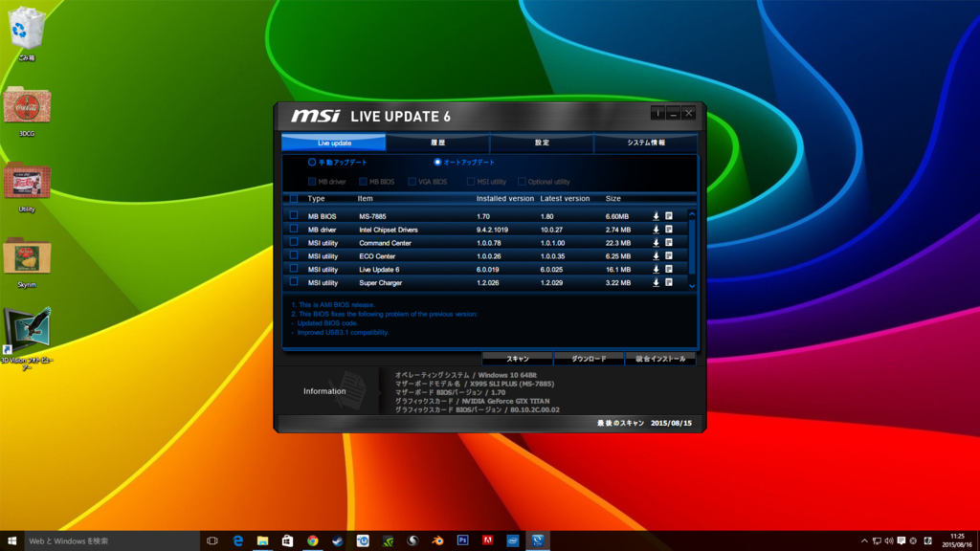
Task: Check the Super Charger row checkbox
Action: pyautogui.click(x=294, y=282)
